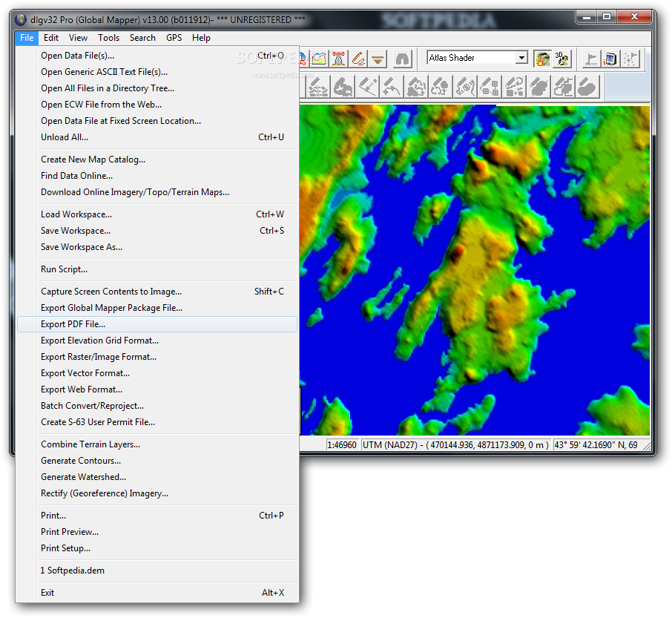The width and height of the screenshot is (672, 618).
Task: Choose Exit from the File menu
Action: (x=47, y=593)
